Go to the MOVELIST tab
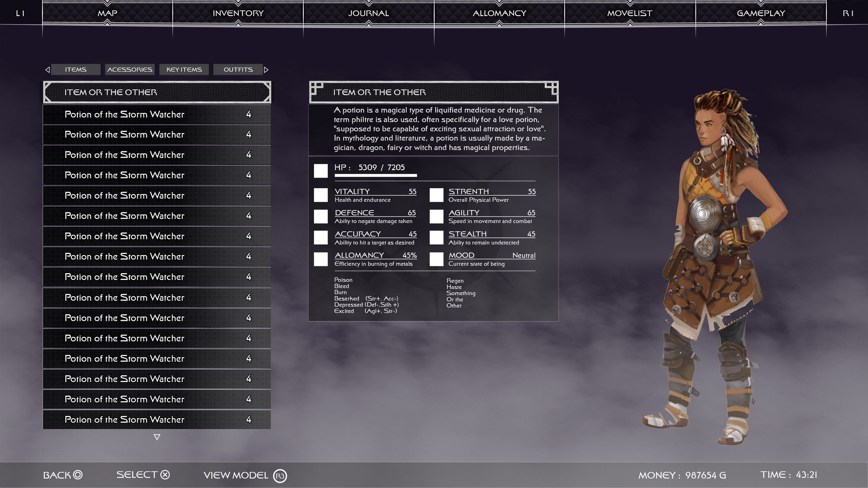Viewport: 868px width, 488px height. [x=630, y=13]
